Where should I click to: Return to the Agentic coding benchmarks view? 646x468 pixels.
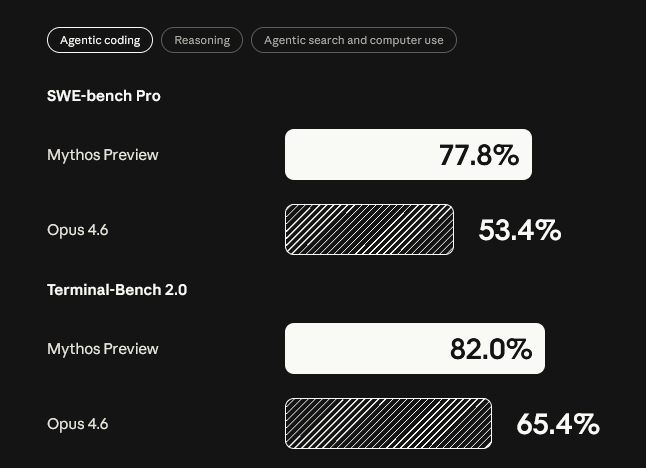(100, 40)
